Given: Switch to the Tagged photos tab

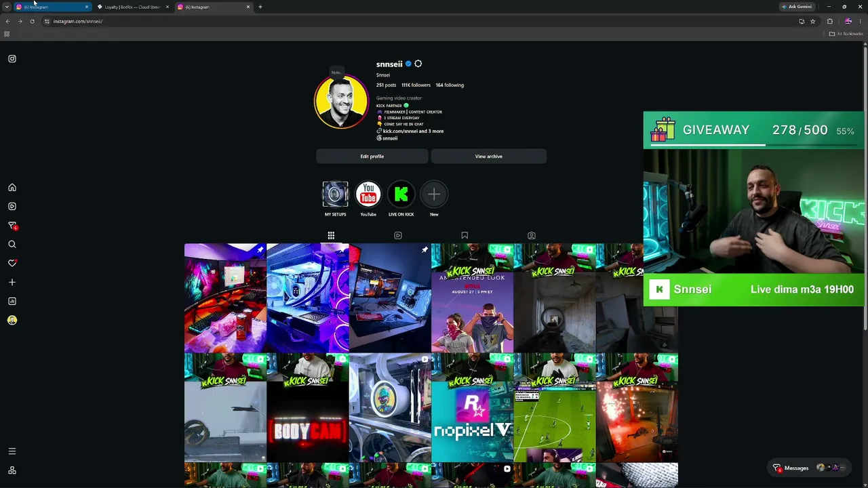Looking at the screenshot, I should pyautogui.click(x=532, y=235).
